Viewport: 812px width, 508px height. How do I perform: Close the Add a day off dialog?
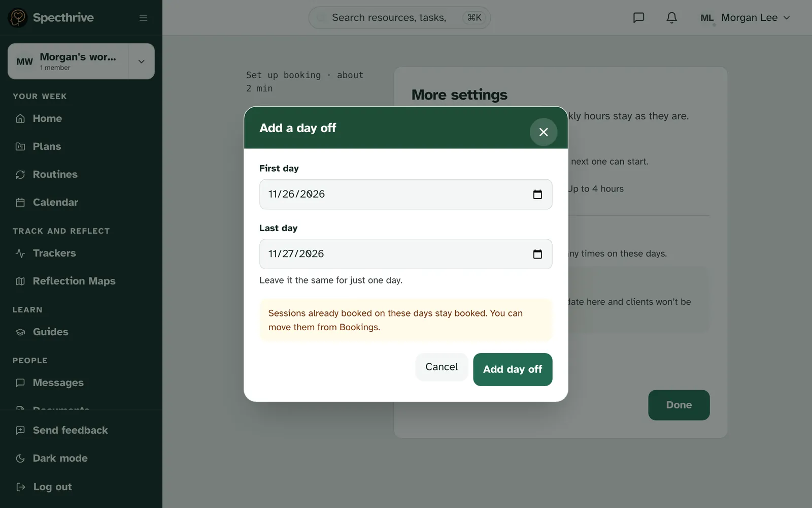544,132
